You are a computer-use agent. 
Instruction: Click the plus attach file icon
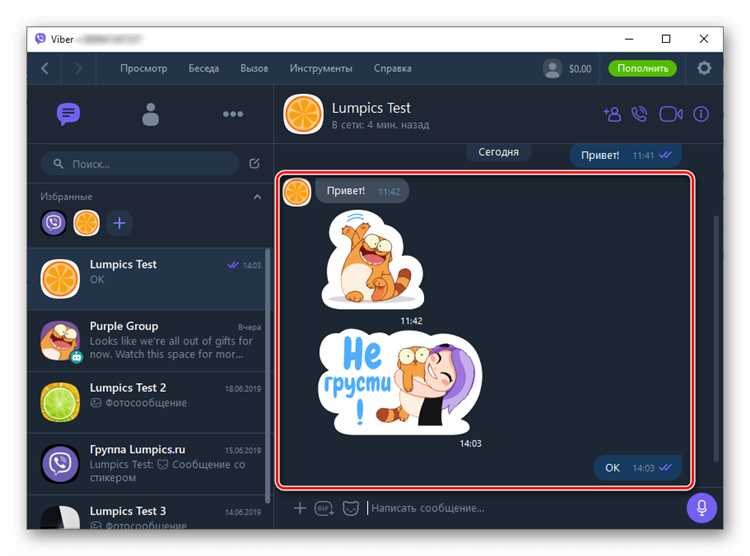(x=300, y=508)
